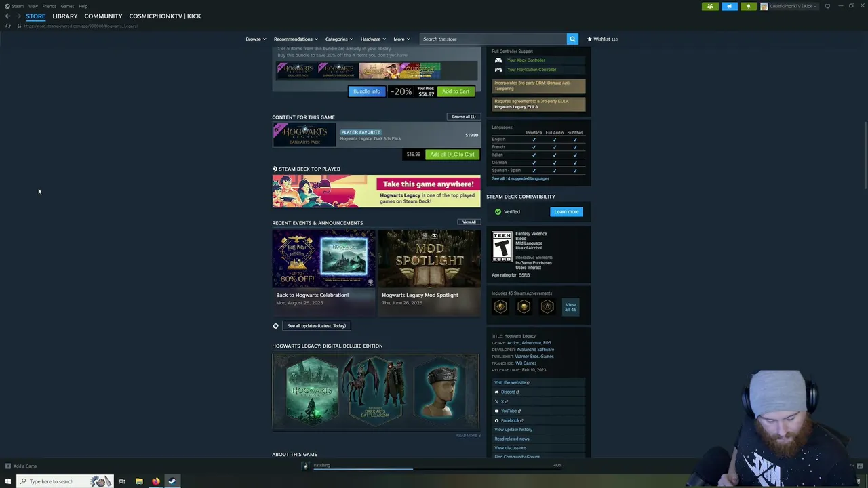See all 14 supported languages

520,178
